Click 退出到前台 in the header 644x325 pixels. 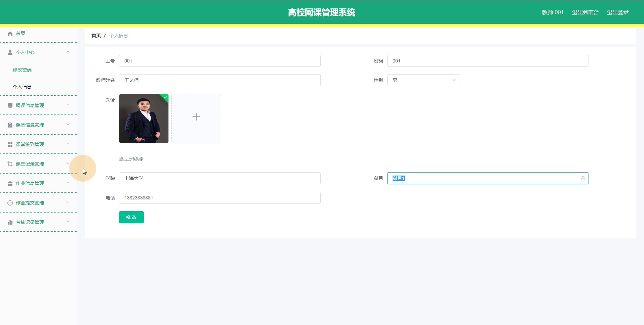[585, 12]
